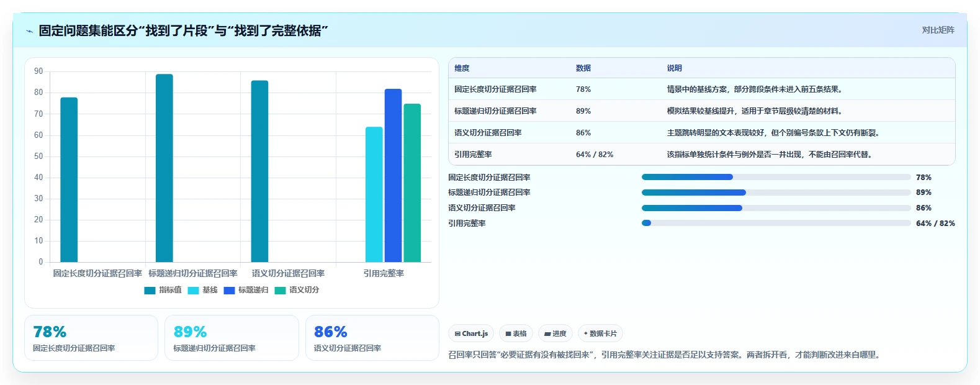
Task: Open the 78% KPI card at bottom left
Action: (x=91, y=338)
